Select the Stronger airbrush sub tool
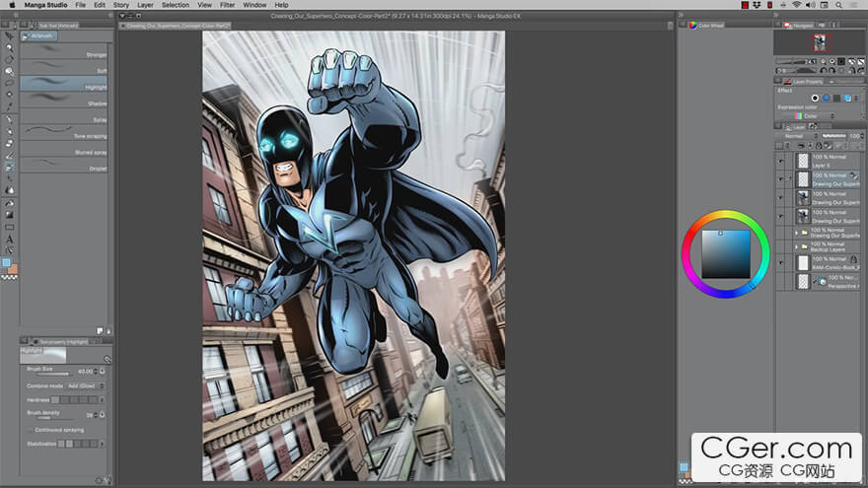Image resolution: width=868 pixels, height=488 pixels. click(64, 51)
